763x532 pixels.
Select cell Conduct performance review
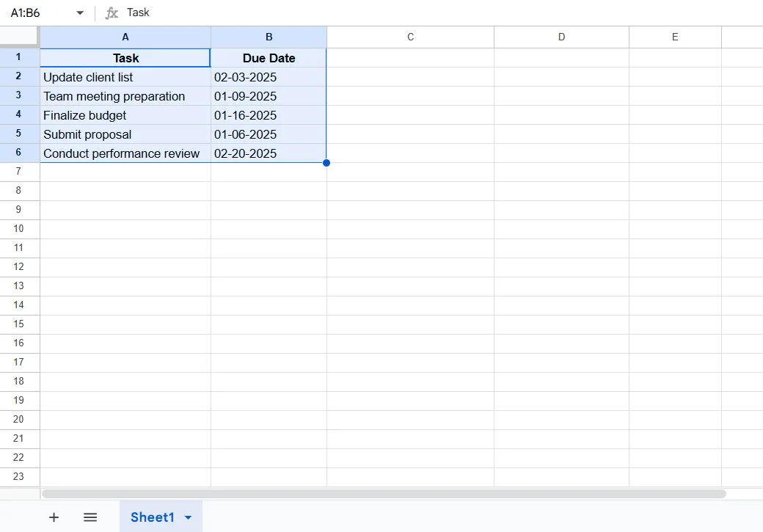click(125, 153)
